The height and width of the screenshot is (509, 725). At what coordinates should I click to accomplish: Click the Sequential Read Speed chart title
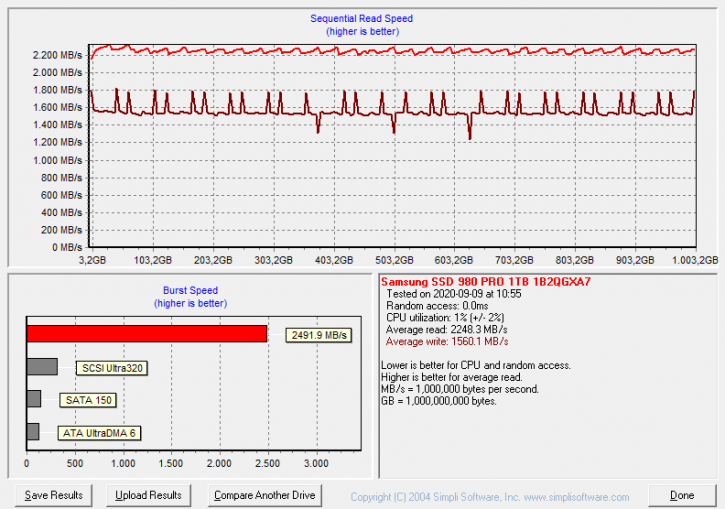pos(362,18)
